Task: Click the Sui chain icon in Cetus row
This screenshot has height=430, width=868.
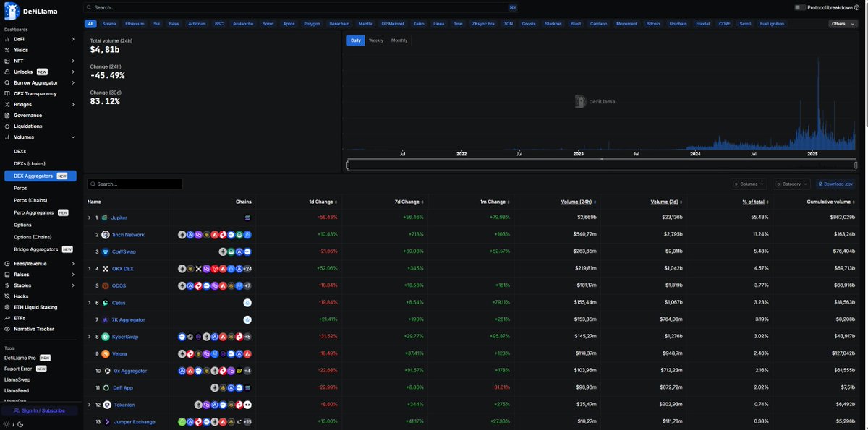Action: pos(247,303)
